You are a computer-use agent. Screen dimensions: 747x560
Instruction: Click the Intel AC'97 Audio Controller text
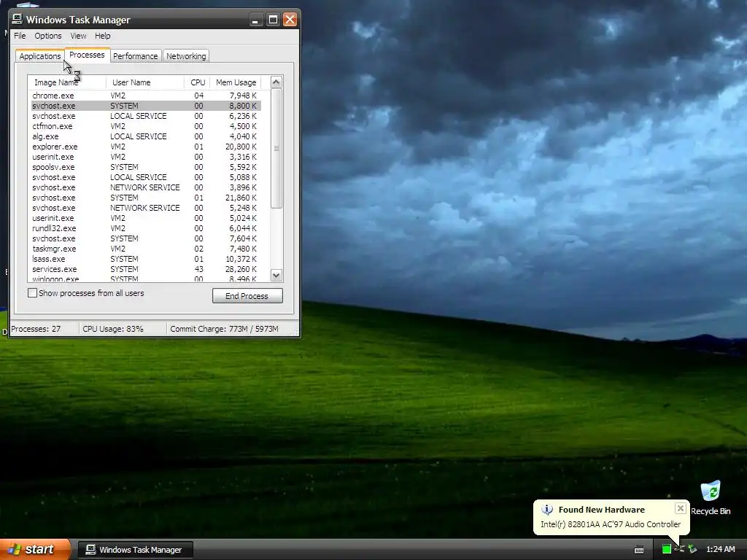pos(611,524)
